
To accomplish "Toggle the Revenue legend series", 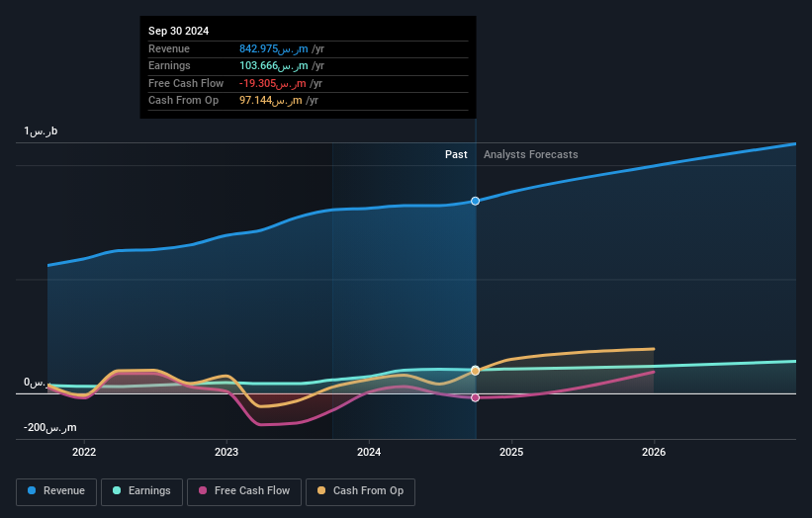I will point(56,491).
